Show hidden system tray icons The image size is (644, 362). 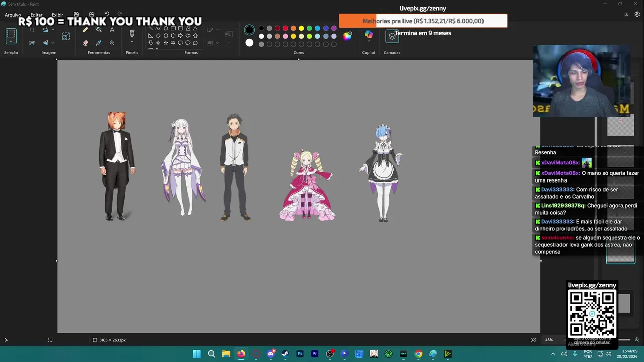[553, 354]
